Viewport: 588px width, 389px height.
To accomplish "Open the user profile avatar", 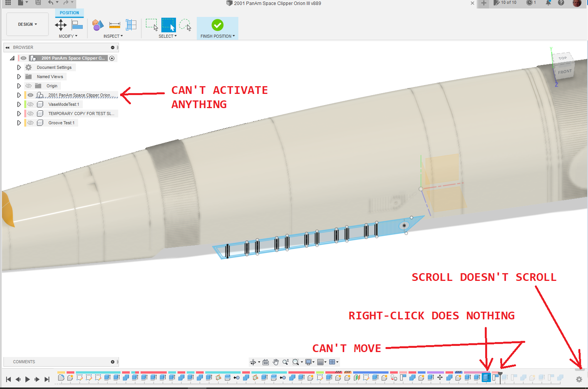I will tap(577, 3).
